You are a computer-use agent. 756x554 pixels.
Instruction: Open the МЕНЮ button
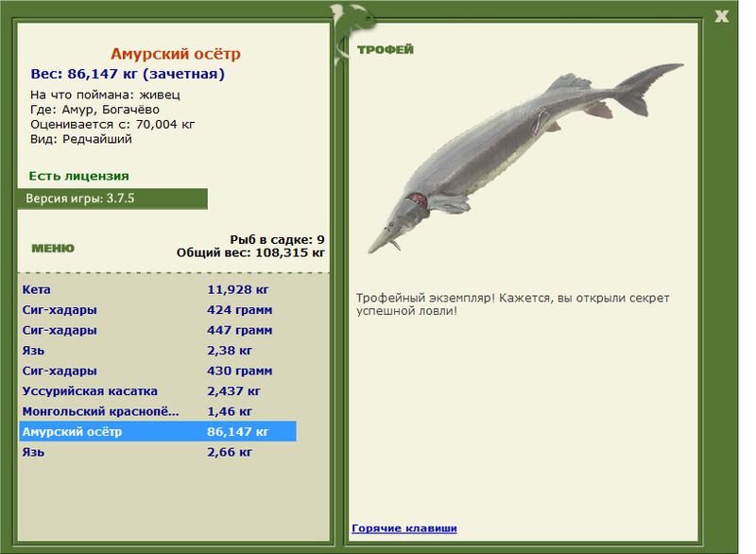point(53,249)
